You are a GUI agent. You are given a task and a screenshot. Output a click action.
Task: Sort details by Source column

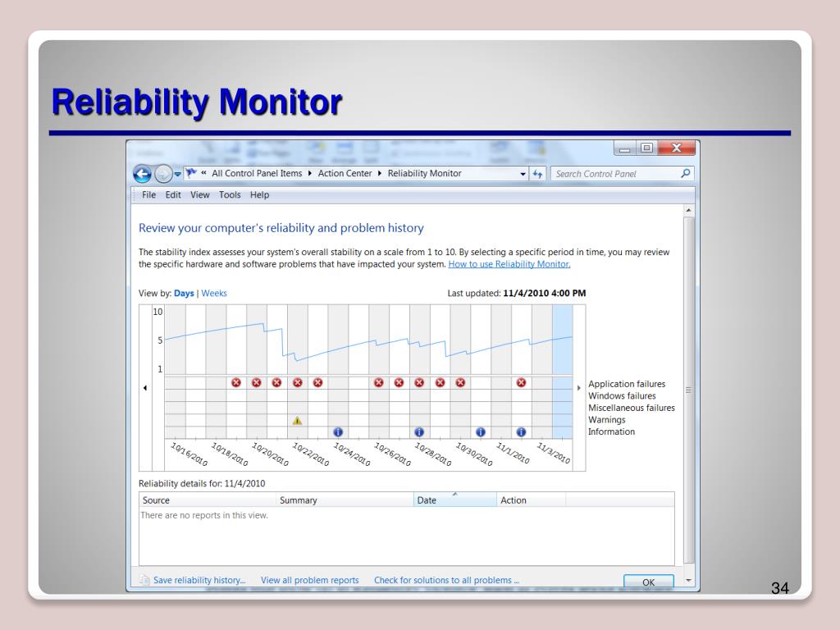[x=208, y=500]
